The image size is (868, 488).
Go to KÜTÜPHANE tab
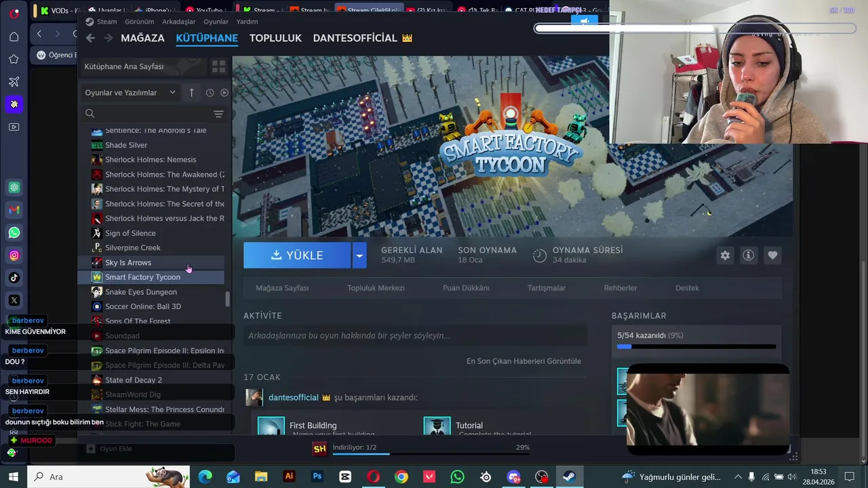point(207,38)
